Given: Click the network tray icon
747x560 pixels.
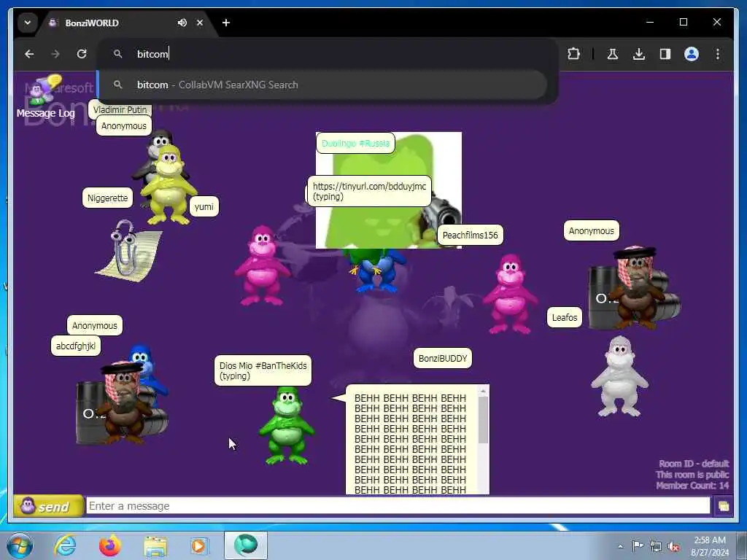Looking at the screenshot, I should [x=656, y=547].
